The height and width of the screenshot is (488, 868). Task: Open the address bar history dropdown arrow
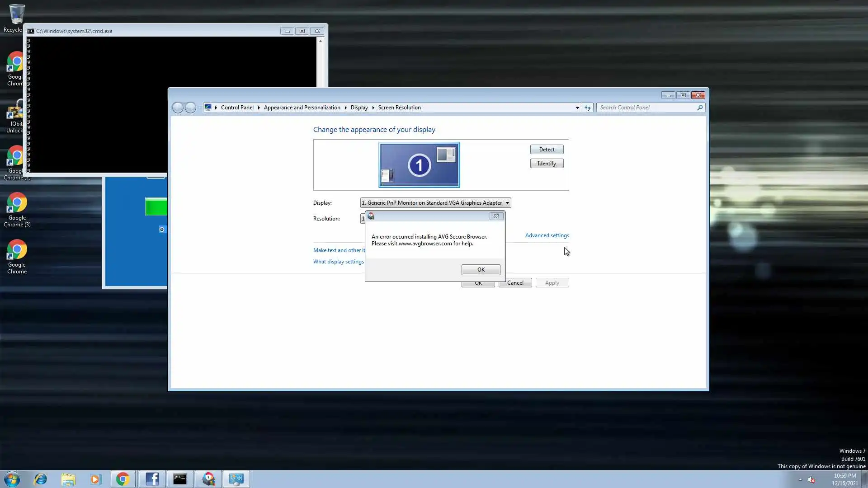point(577,108)
